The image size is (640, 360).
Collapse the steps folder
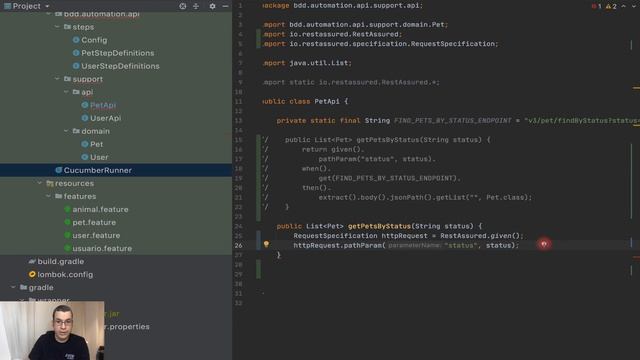click(x=57, y=27)
